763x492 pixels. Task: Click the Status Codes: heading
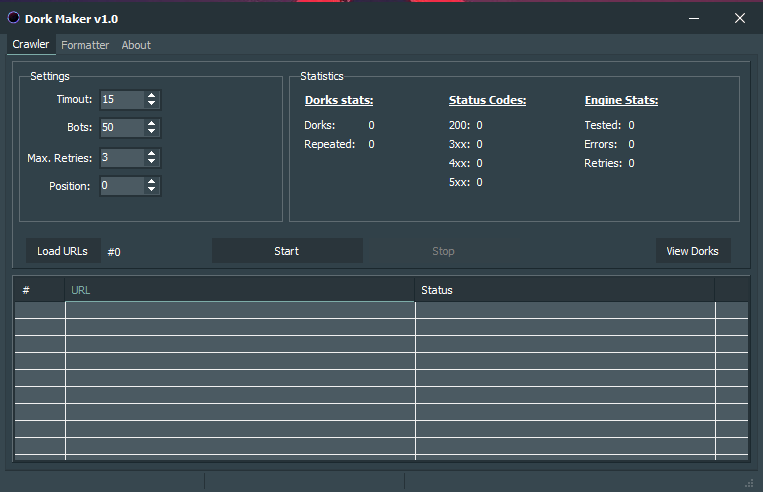487,100
